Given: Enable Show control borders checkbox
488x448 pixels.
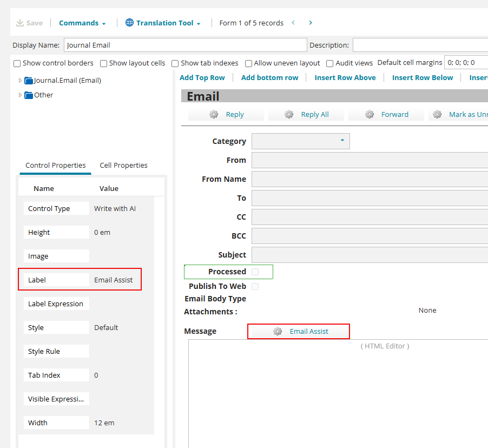Looking at the screenshot, I should point(17,63).
